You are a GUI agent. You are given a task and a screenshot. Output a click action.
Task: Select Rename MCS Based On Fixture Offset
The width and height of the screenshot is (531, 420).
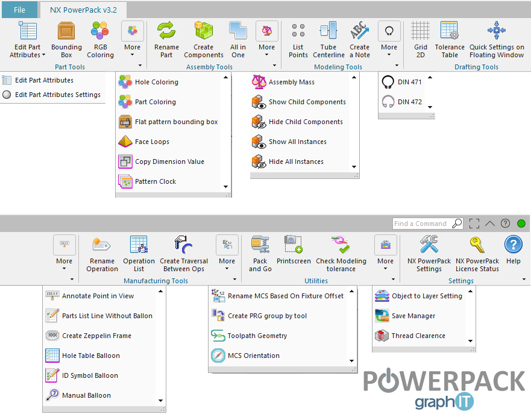coord(278,296)
